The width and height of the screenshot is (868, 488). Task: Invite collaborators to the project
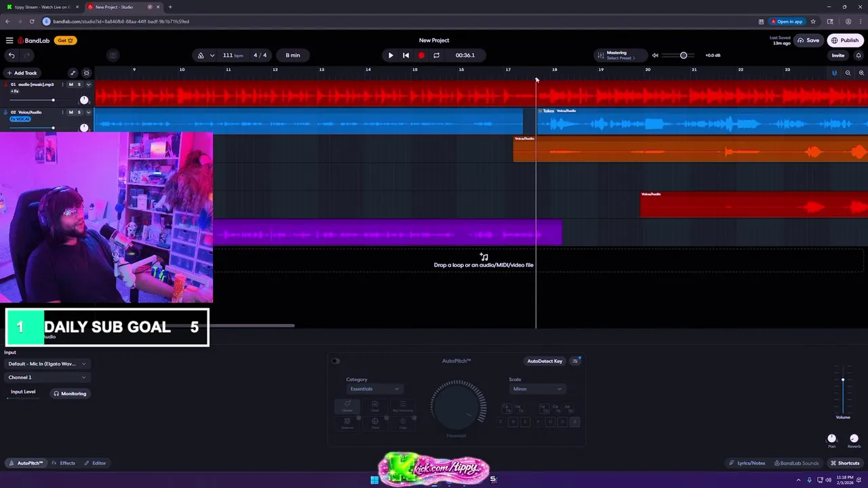[x=838, y=55]
